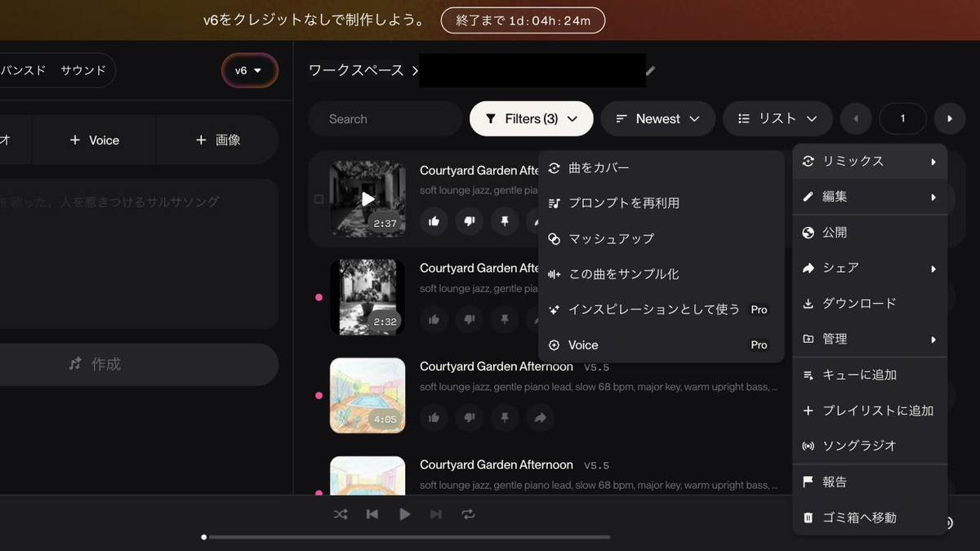Screen dimensions: 980x551
Task: Open the 2:32 black-and-white courtyard thumbnail
Action: [367, 297]
